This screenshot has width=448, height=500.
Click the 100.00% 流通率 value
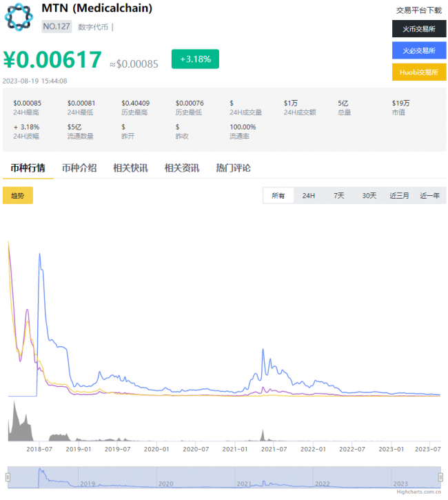click(243, 127)
